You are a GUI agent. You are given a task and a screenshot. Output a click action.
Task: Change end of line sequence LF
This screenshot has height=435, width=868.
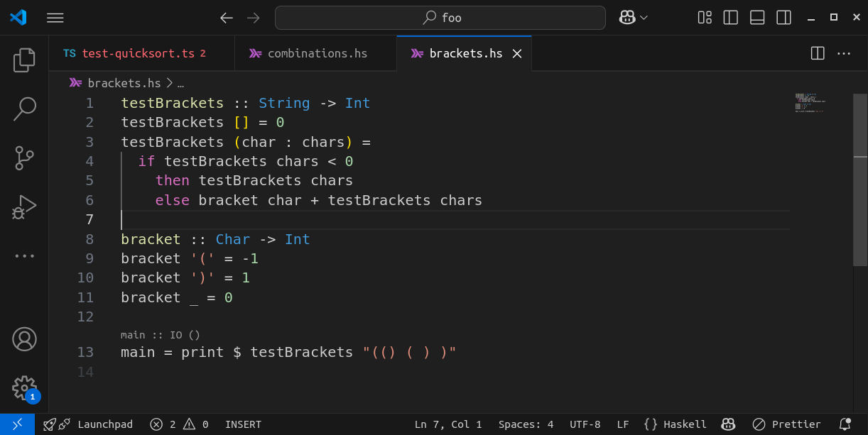pyautogui.click(x=623, y=424)
